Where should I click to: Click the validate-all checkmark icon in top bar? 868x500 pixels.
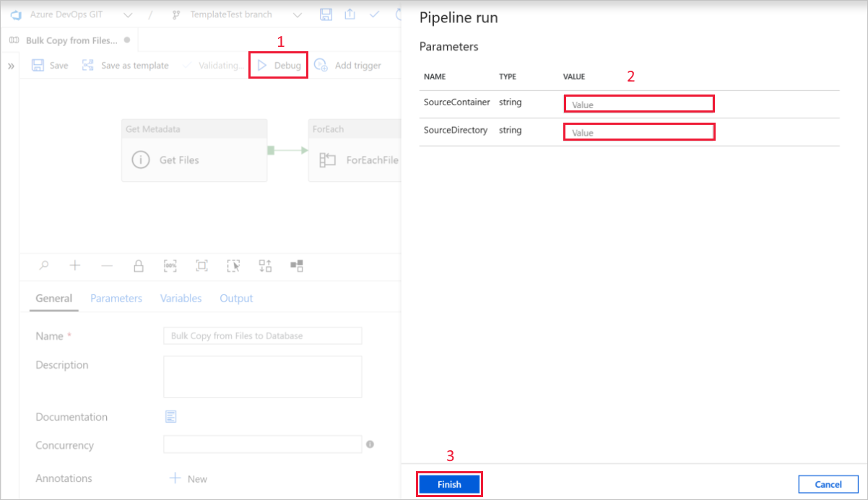tap(374, 14)
